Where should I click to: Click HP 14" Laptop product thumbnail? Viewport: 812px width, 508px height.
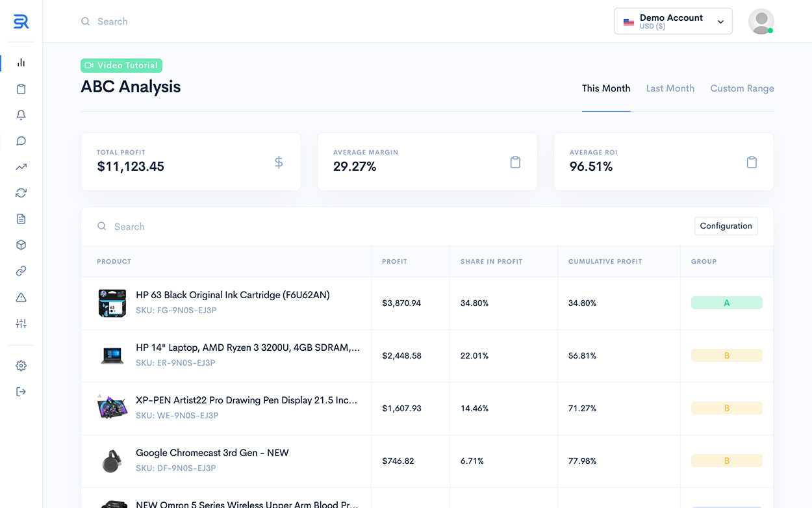tap(112, 356)
